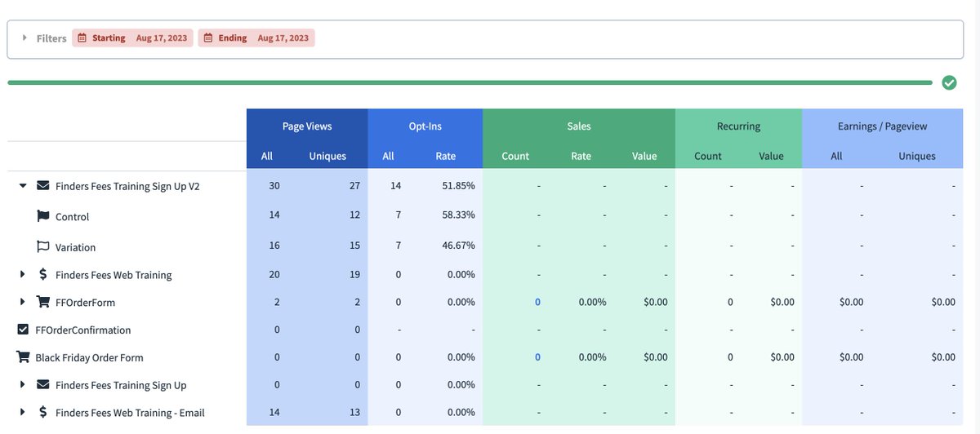This screenshot has width=980, height=434.
Task: Click the Rate subheader under Opt-Ins
Action: pos(445,156)
